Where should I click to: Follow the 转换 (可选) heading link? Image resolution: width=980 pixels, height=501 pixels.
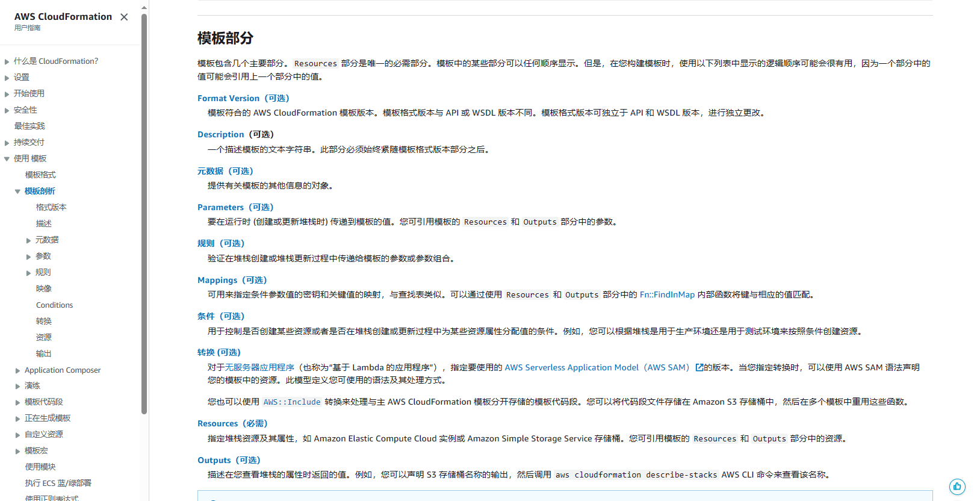pyautogui.click(x=219, y=352)
